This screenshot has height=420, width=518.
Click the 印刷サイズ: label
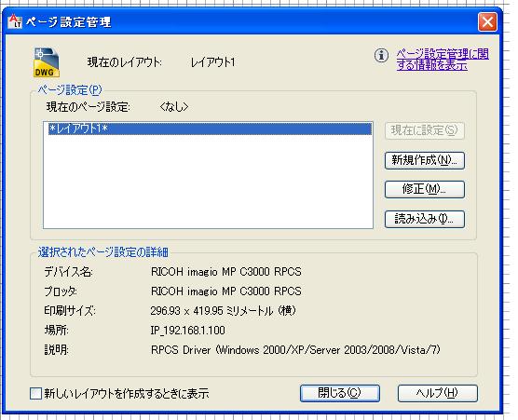click(x=70, y=311)
